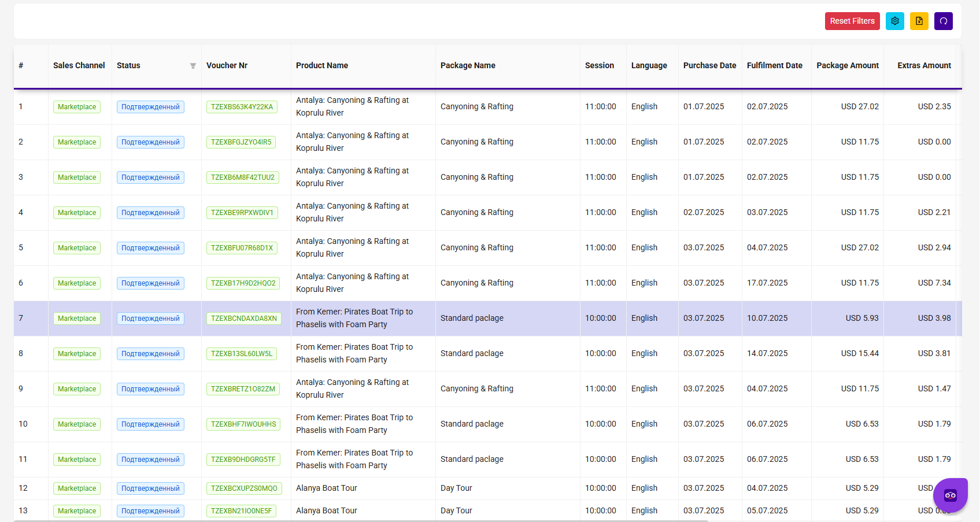The height and width of the screenshot is (522, 980).
Task: Click the Reset Filters button
Action: [x=852, y=21]
